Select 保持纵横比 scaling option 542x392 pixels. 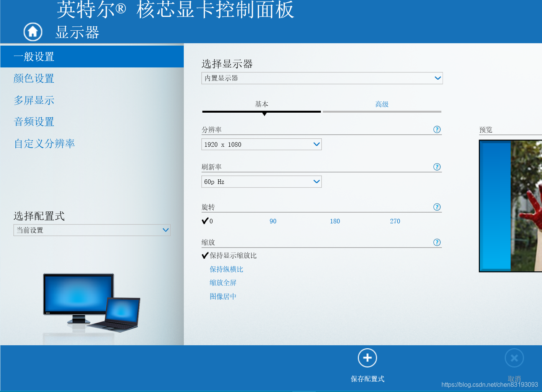pyautogui.click(x=226, y=269)
